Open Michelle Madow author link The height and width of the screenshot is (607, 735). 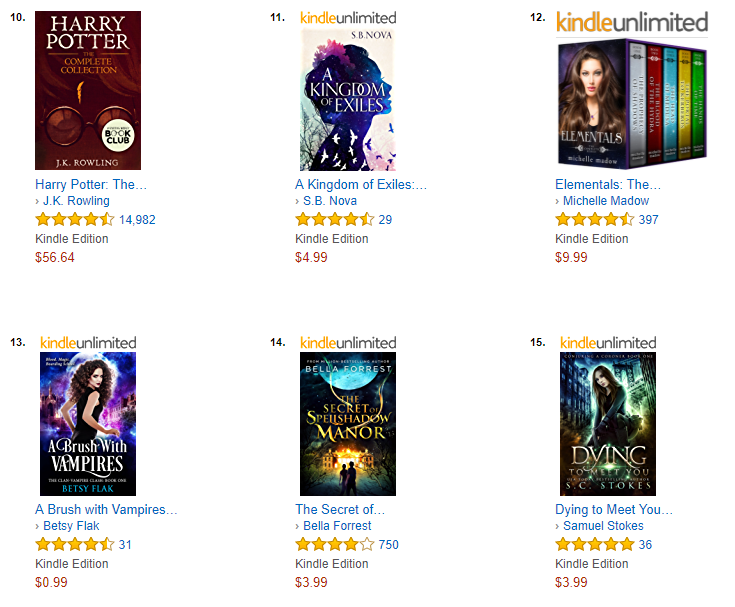(x=606, y=201)
